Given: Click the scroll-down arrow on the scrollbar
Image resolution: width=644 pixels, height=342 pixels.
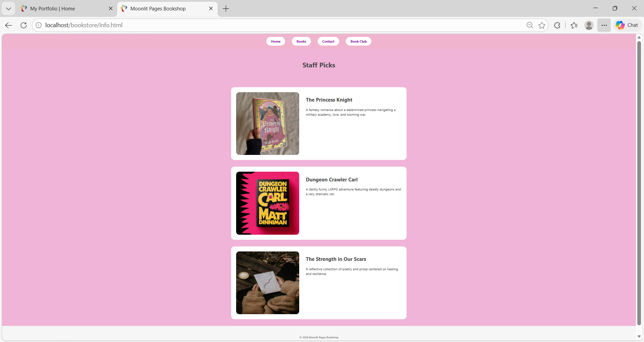Looking at the screenshot, I should [639, 336].
